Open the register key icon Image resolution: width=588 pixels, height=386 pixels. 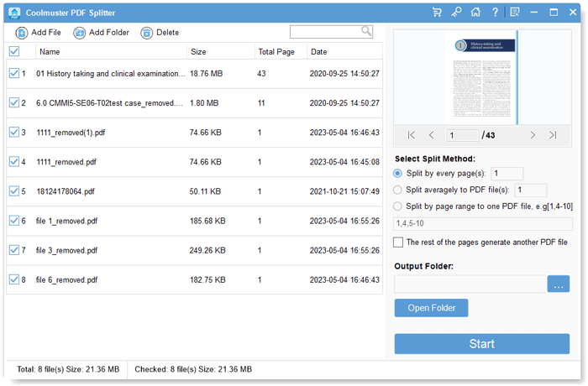[x=456, y=13]
